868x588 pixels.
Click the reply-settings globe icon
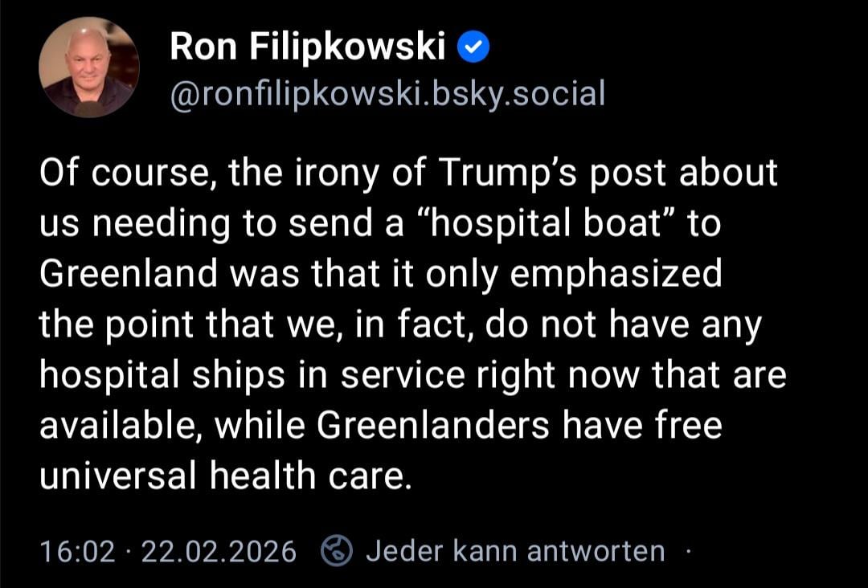337,551
